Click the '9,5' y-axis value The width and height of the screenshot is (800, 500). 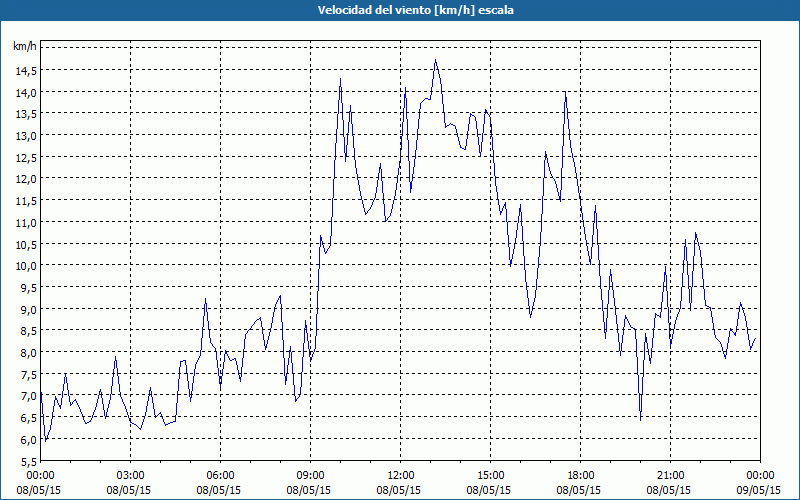[28, 288]
